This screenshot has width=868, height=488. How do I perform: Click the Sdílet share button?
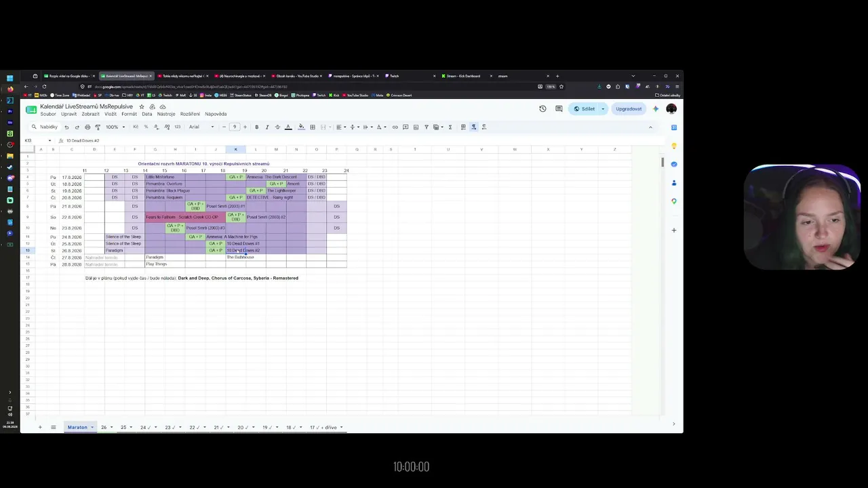click(584, 108)
